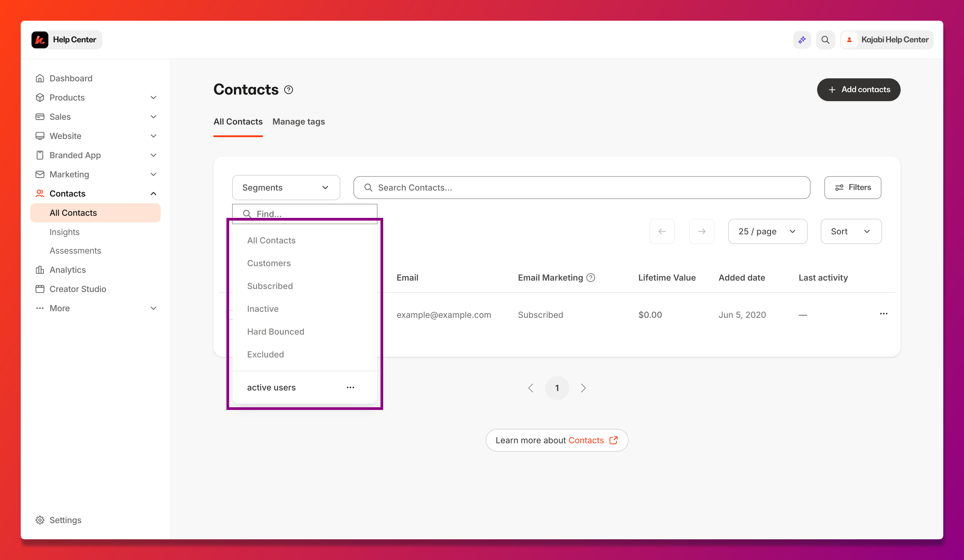Click the Email Marketing help icon
The width and height of the screenshot is (964, 560).
click(591, 278)
